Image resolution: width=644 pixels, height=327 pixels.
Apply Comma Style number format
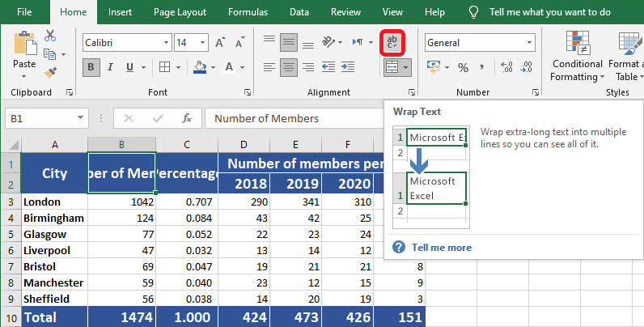481,67
